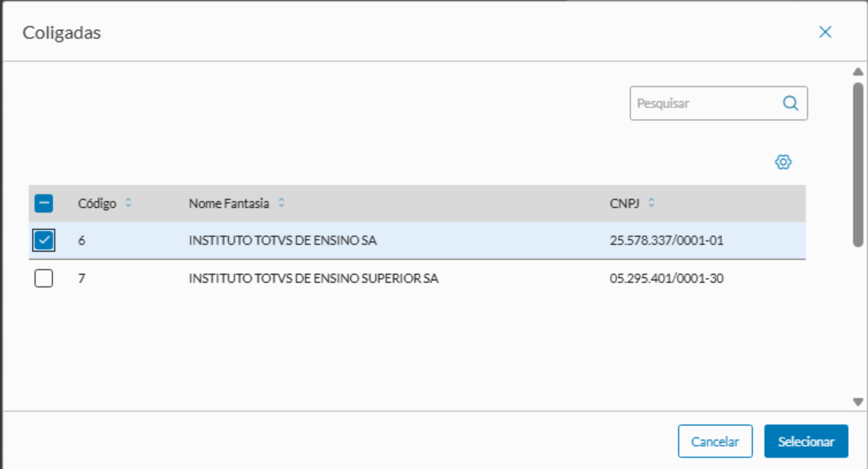Select the INSTITUTO TOTVS DE ENSINO SUPERIOR SA row
The image size is (868, 469).
(x=313, y=279)
